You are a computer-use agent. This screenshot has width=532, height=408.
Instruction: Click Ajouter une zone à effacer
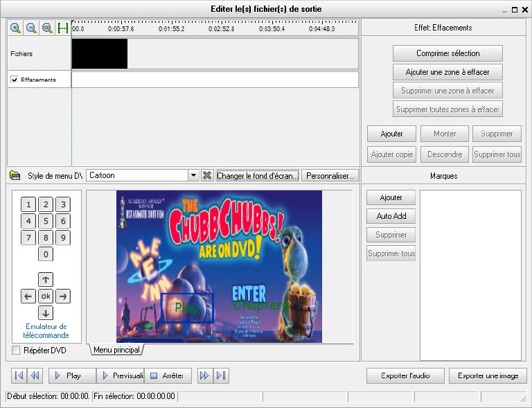pyautogui.click(x=448, y=72)
